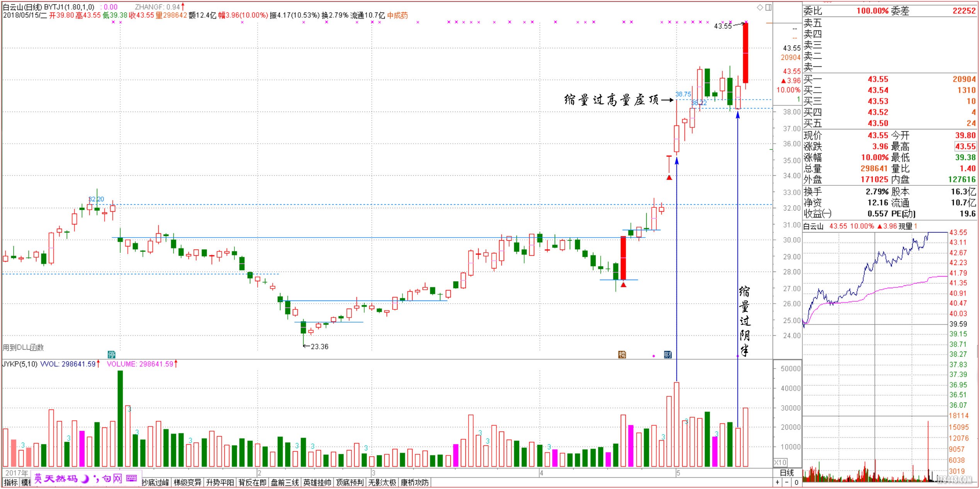This screenshot has height=489, width=980.
Task: Click the 委比 100.00% value
Action: [x=873, y=11]
